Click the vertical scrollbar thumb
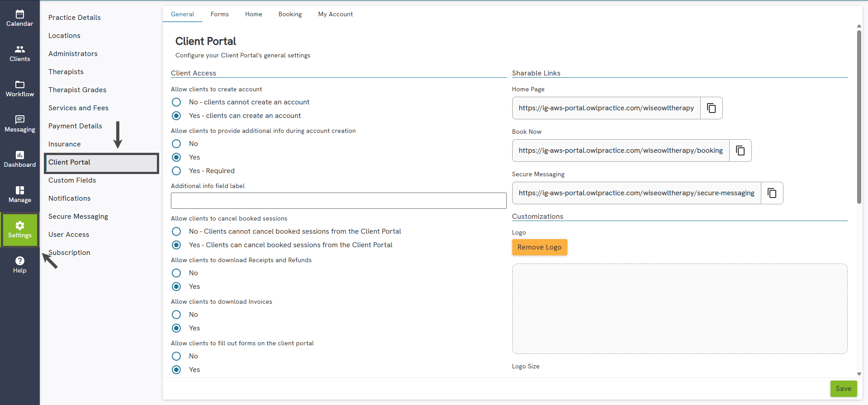The image size is (868, 405). 859,117
